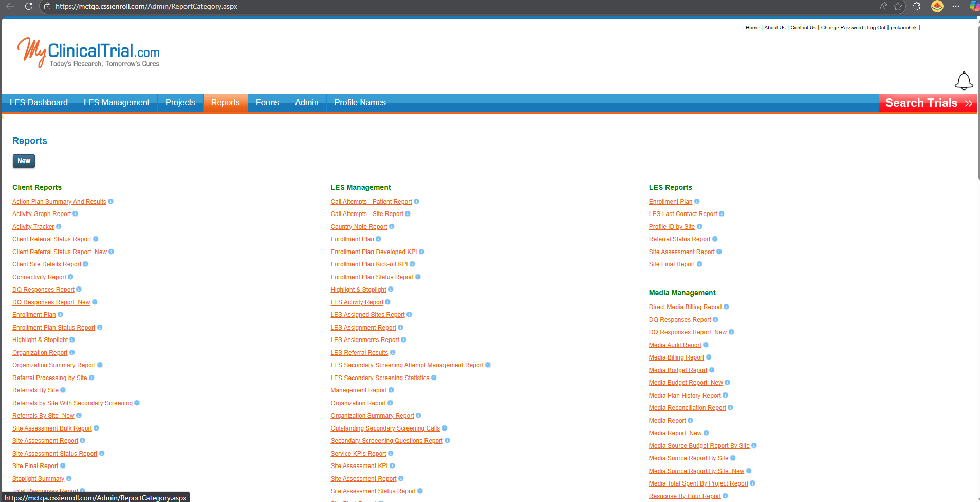Click info icon beside Call Attempts - Patient Report

[x=416, y=201]
